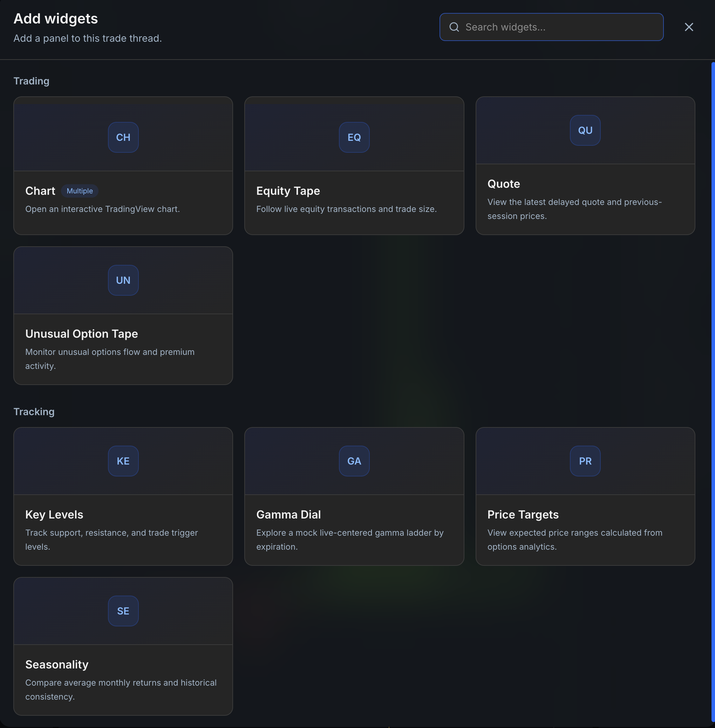Close the Add widgets dialog
The image size is (715, 728).
click(x=689, y=27)
